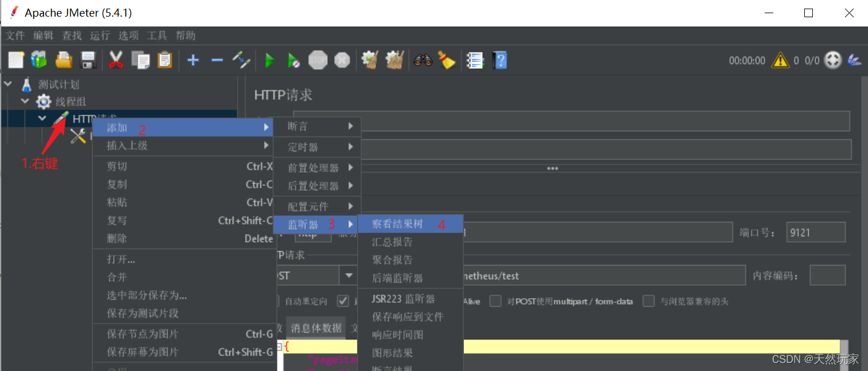Viewport: 868px width, 371px height.
Task: Choose 汇总报告 listener
Action: pos(410,242)
